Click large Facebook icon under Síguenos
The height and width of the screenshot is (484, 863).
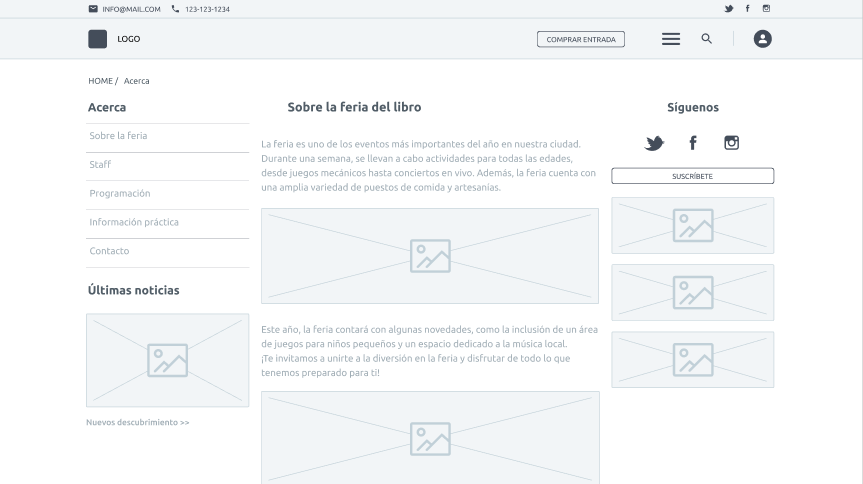(x=693, y=143)
